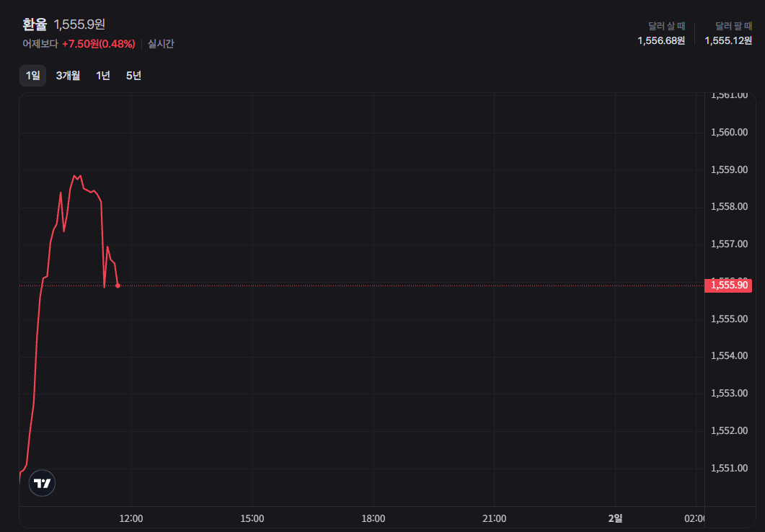765x532 pixels.
Task: Click the 2일 date axis label
Action: pos(615,519)
